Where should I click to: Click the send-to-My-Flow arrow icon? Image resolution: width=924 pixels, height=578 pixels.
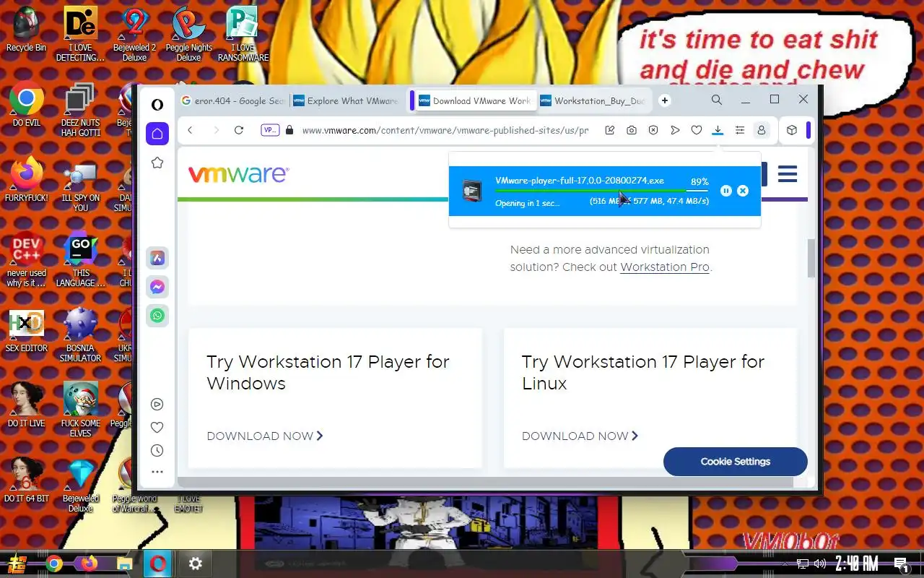(x=675, y=130)
